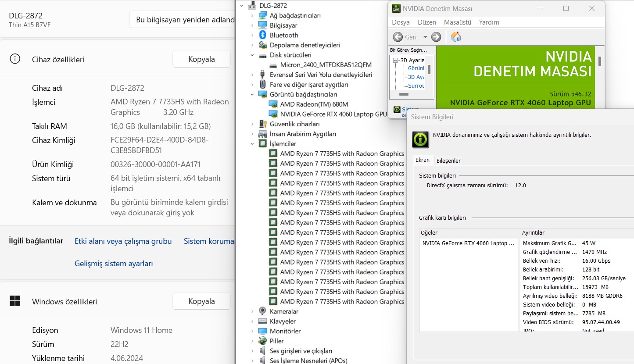
Task: Click the NVIDIA task pane vertical scrollbar
Action: pos(429,69)
